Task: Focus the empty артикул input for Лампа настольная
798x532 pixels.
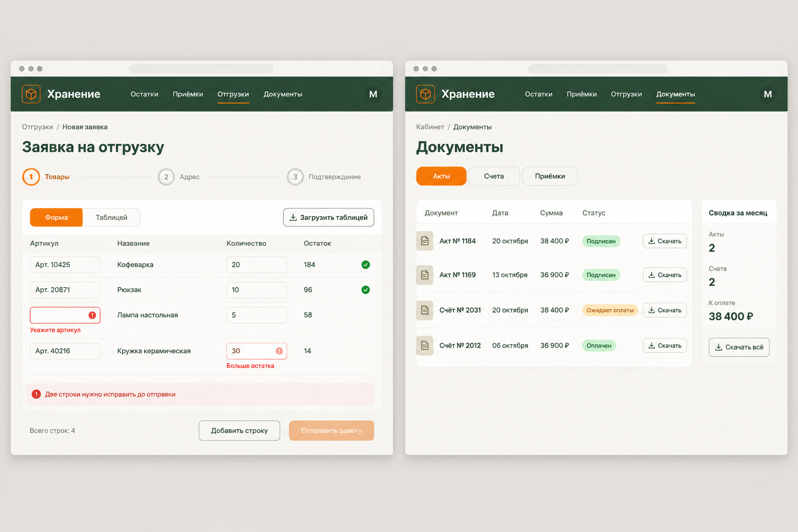Action: coord(65,315)
